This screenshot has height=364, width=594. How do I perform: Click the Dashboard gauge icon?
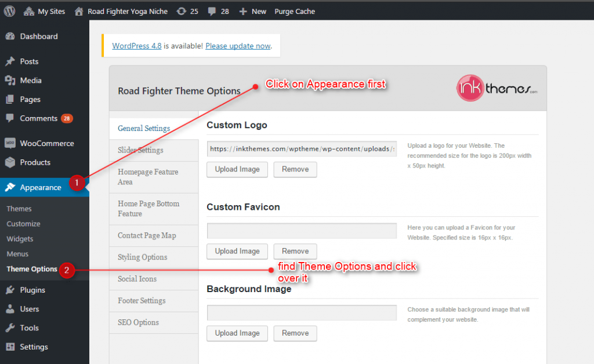click(10, 37)
